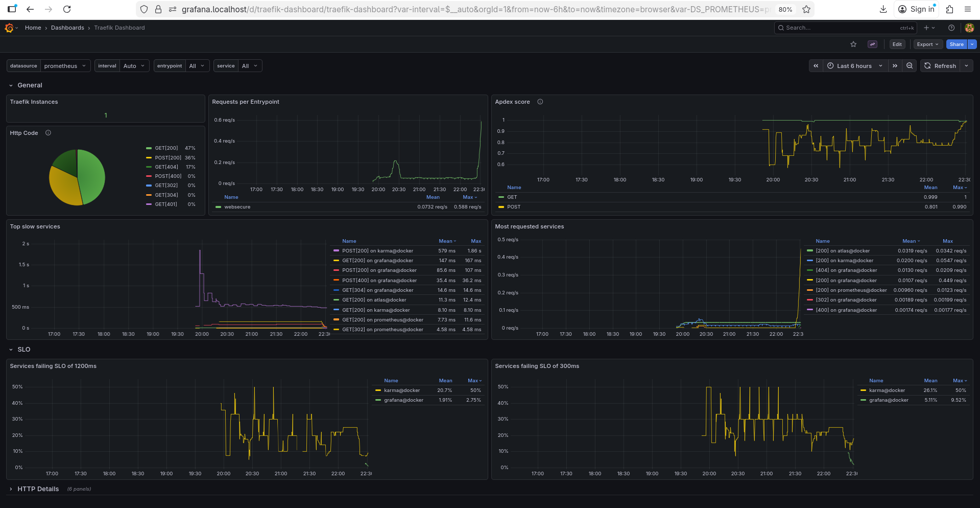Image resolution: width=980 pixels, height=508 pixels.
Task: Open the service All dropdown
Action: [x=250, y=66]
